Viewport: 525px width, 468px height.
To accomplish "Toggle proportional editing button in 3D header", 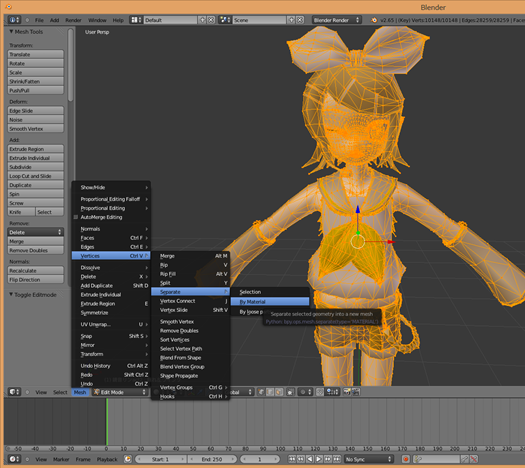I will [305, 392].
